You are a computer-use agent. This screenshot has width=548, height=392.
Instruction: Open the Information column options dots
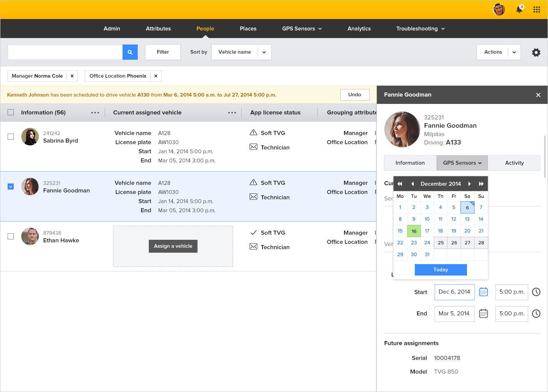coord(95,113)
